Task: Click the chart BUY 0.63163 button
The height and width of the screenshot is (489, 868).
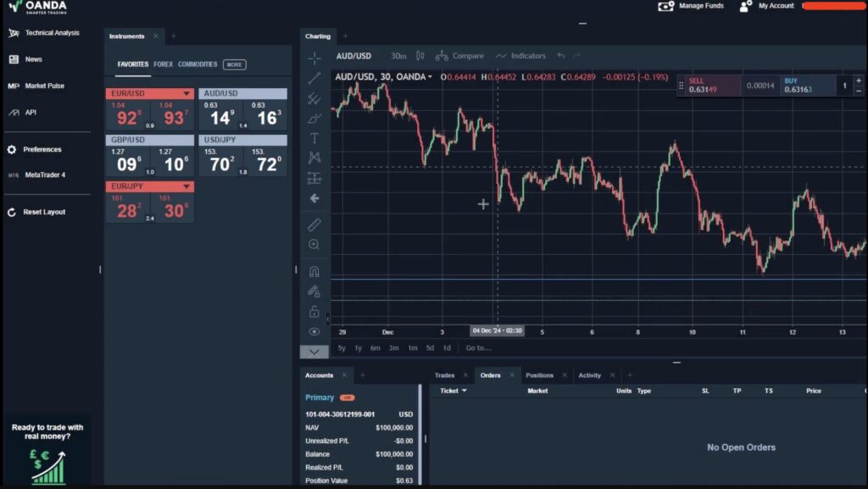Action: pos(808,86)
